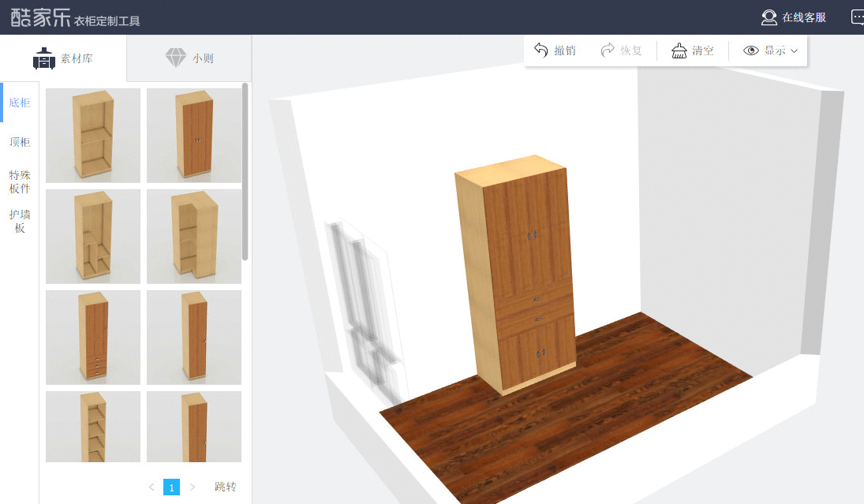Image resolution: width=864 pixels, height=504 pixels.
Task: Go to next page arrow
Action: tap(193, 487)
